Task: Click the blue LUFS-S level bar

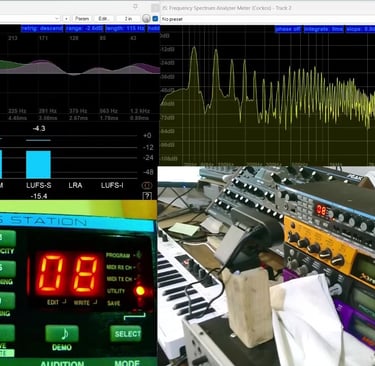Action: click(x=38, y=164)
